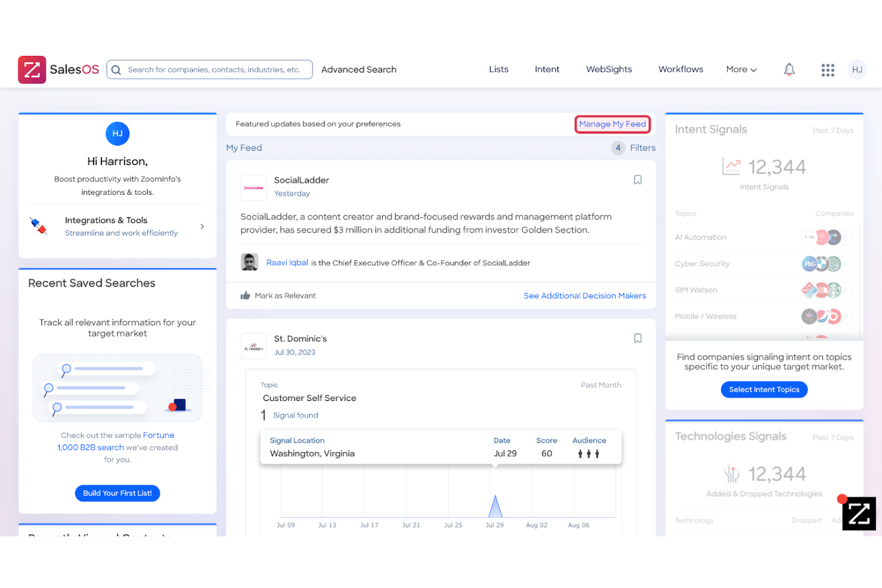Open the apps grid menu

827,70
